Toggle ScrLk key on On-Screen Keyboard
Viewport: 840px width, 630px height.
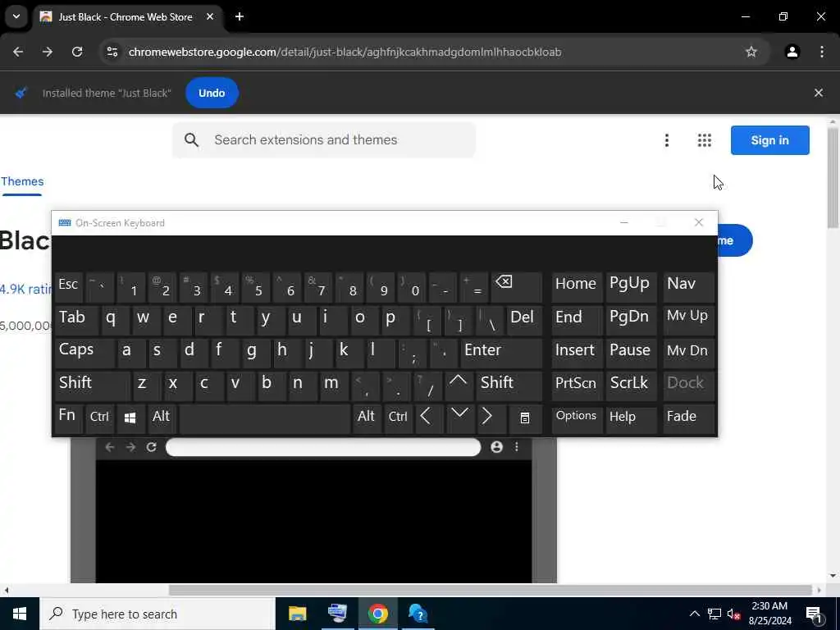pyautogui.click(x=630, y=385)
